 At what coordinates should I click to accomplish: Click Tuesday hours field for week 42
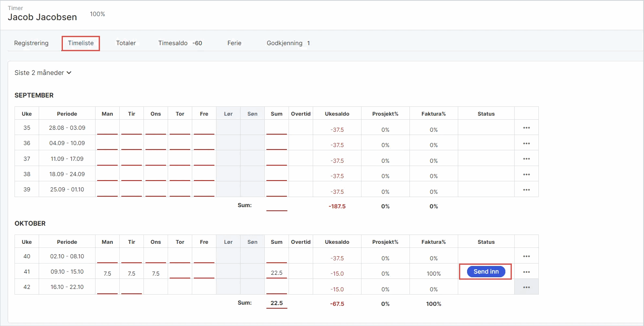click(x=131, y=288)
